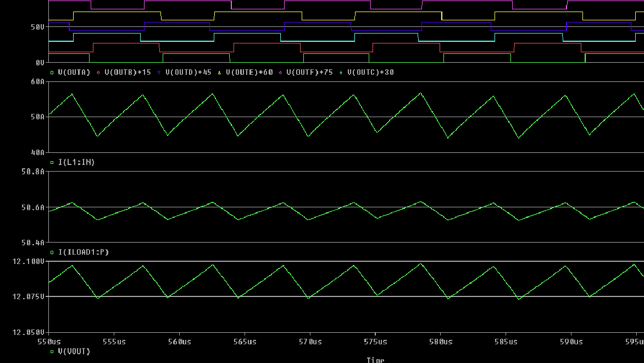Select the magenta marker symbol for V(OUTF)+75
Viewport: 644px width, 363px height.
tap(281, 73)
